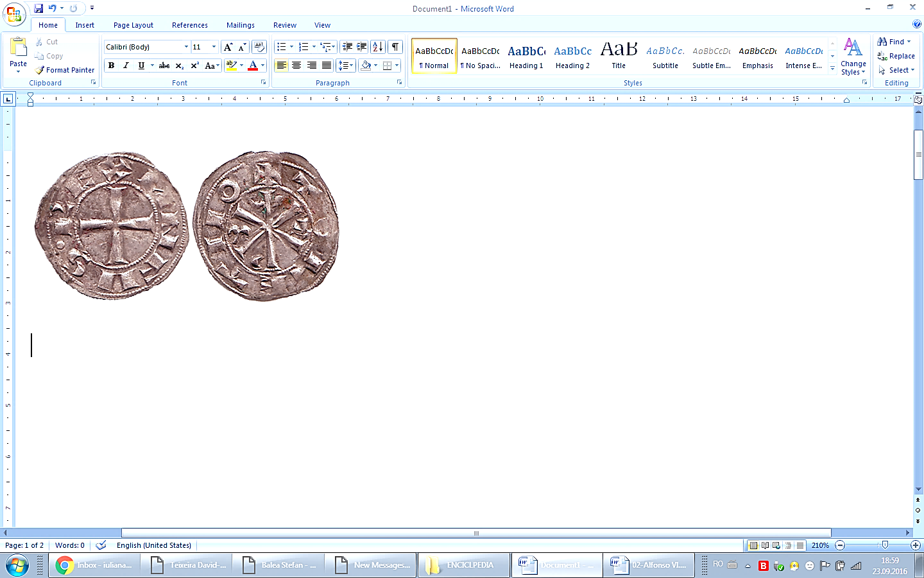Open the Page Layout tab
The image size is (924, 578).
133,25
